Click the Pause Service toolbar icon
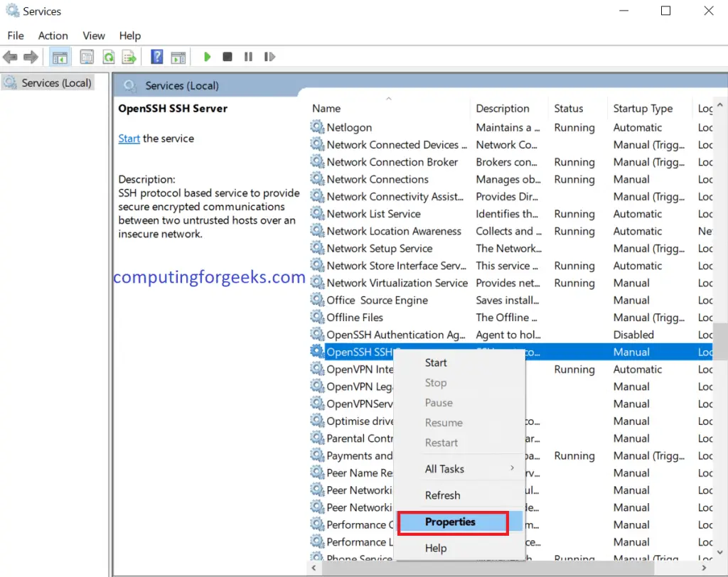 click(x=248, y=57)
